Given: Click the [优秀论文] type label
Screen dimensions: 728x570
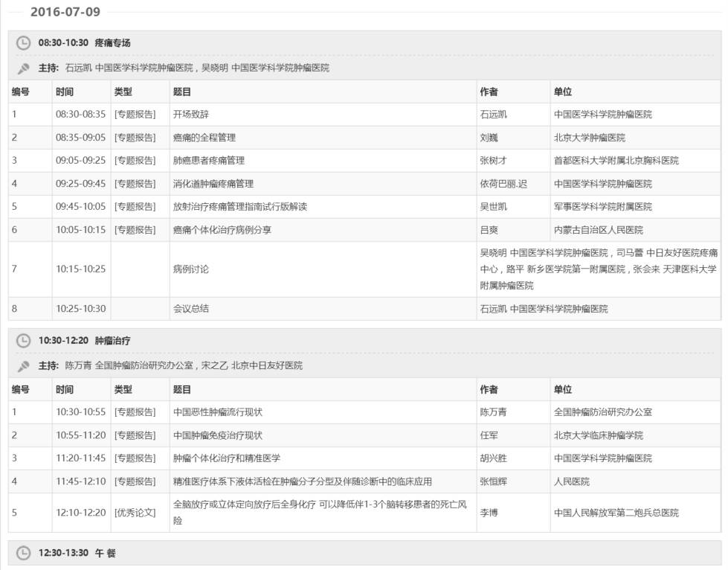Looking at the screenshot, I should click(135, 513).
